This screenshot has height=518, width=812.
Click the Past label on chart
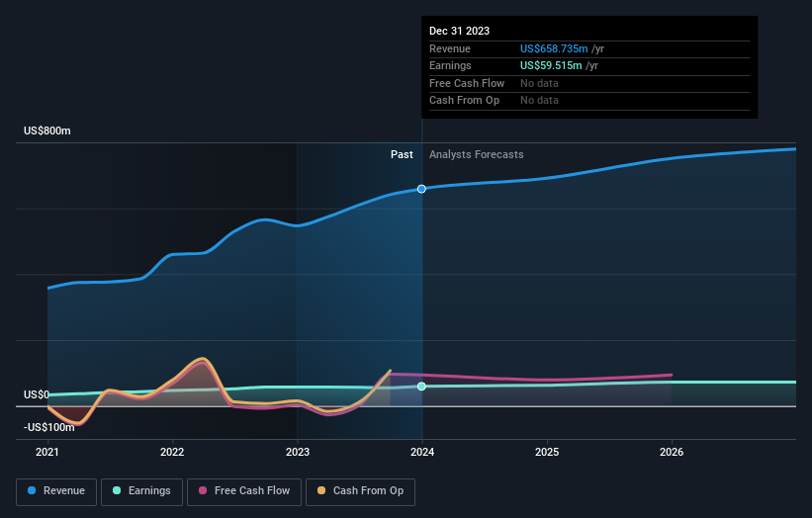[402, 155]
